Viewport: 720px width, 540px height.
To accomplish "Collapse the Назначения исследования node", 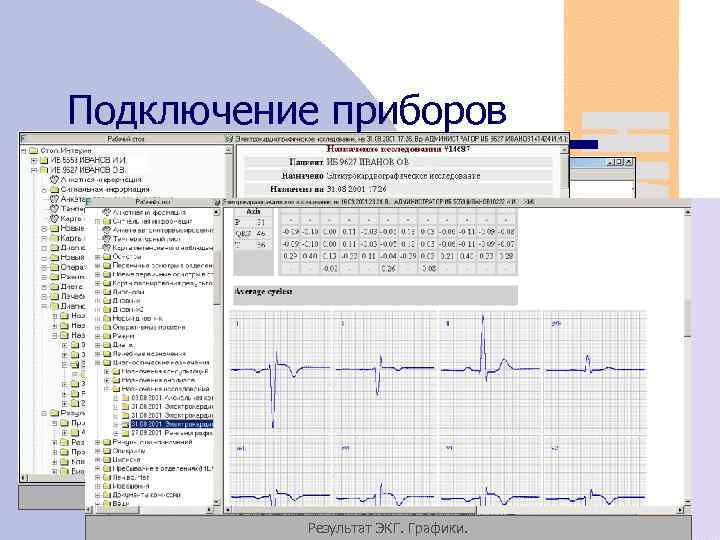I will [107, 389].
